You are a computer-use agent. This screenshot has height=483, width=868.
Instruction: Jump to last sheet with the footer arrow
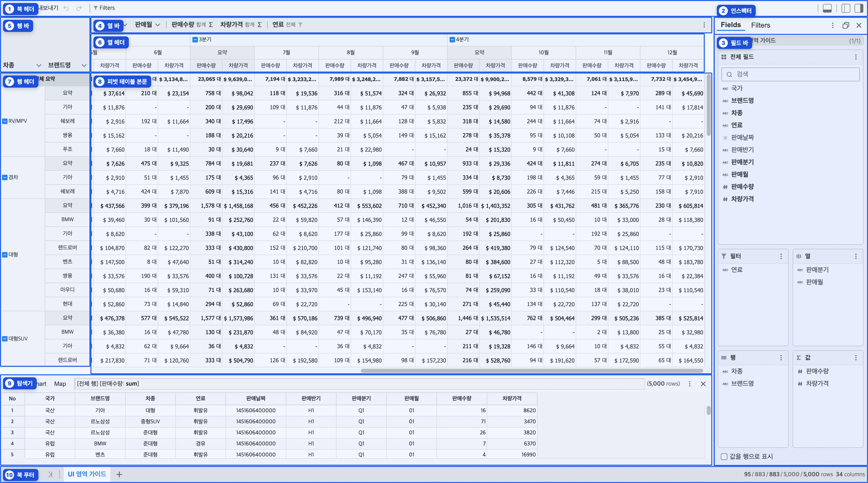50,474
